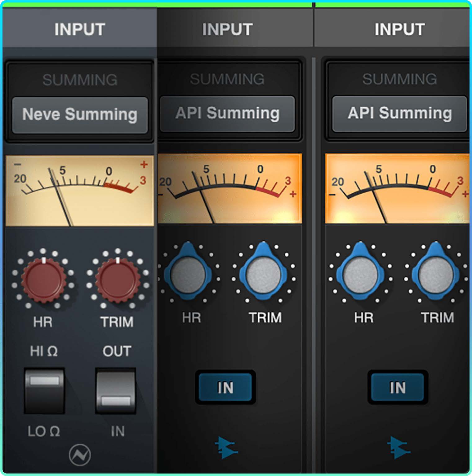Click the red TRIM knob on Neve strip
Screen dimensions: 472x476
(118, 279)
